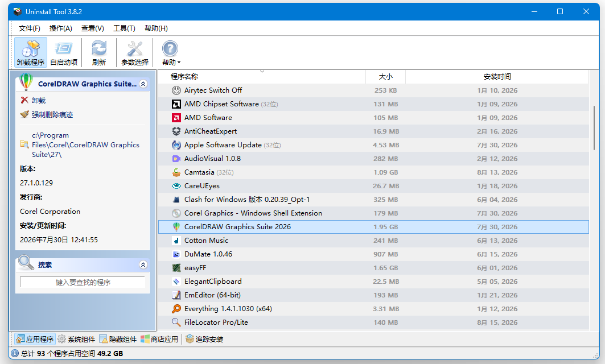Open the 工具(T) menu
The width and height of the screenshot is (605, 364).
(124, 28)
